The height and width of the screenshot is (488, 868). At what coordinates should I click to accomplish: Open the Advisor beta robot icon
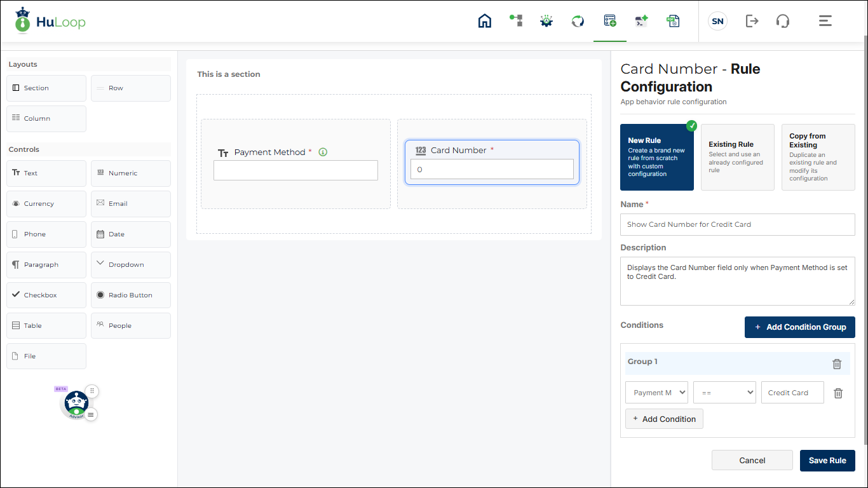pos(76,403)
